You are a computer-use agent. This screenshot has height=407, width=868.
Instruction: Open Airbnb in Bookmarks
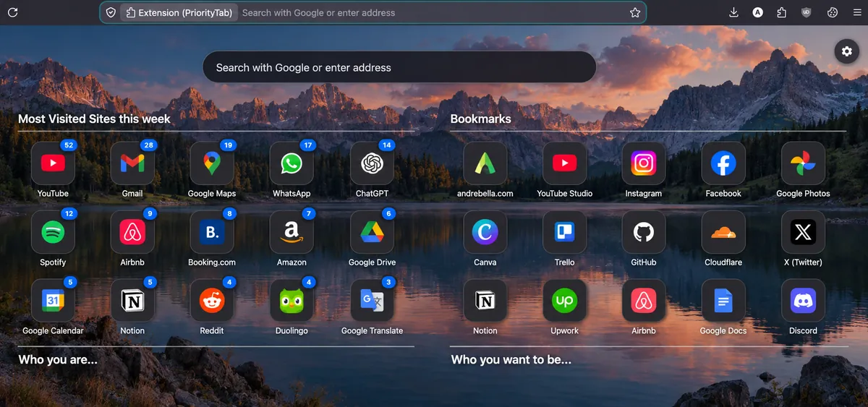tap(644, 301)
